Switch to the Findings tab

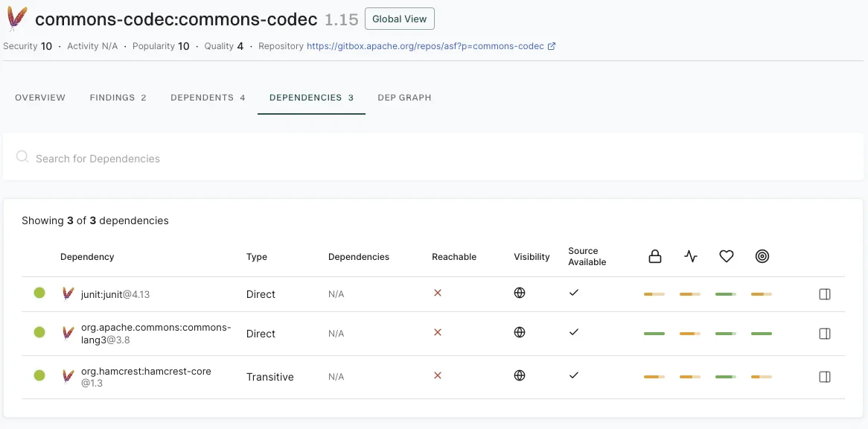pos(118,97)
